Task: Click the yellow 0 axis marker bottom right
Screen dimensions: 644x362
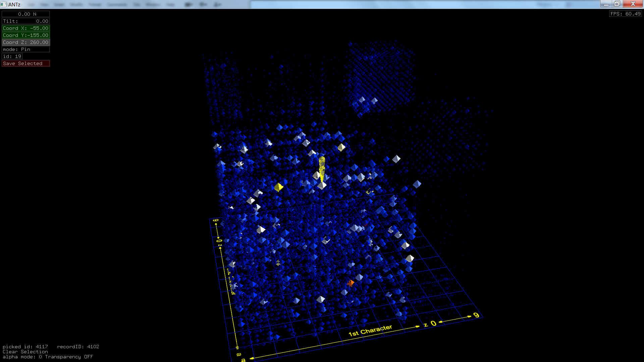Action: pos(433,323)
